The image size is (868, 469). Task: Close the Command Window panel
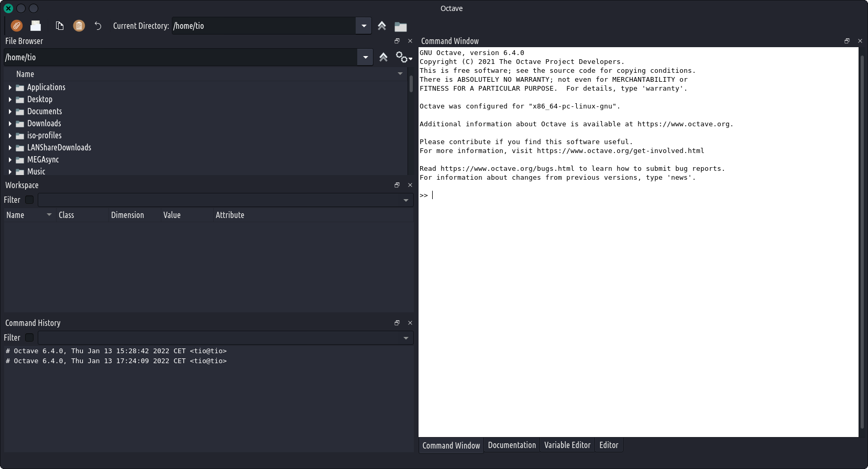[860, 41]
